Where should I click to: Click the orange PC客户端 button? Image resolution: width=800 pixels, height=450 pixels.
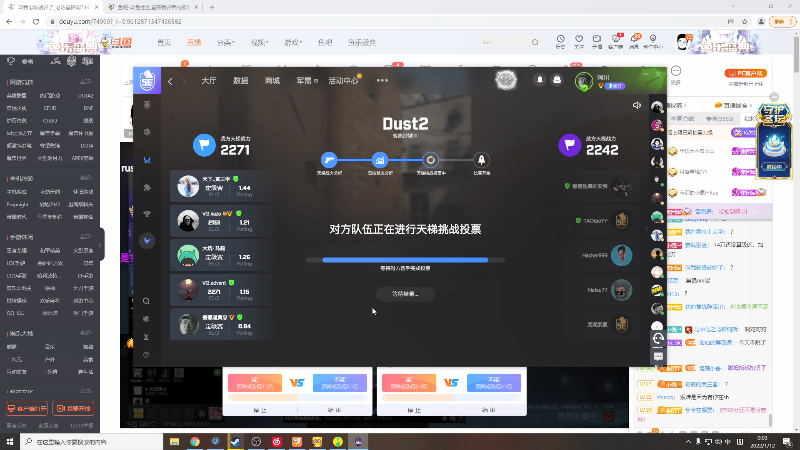(745, 73)
